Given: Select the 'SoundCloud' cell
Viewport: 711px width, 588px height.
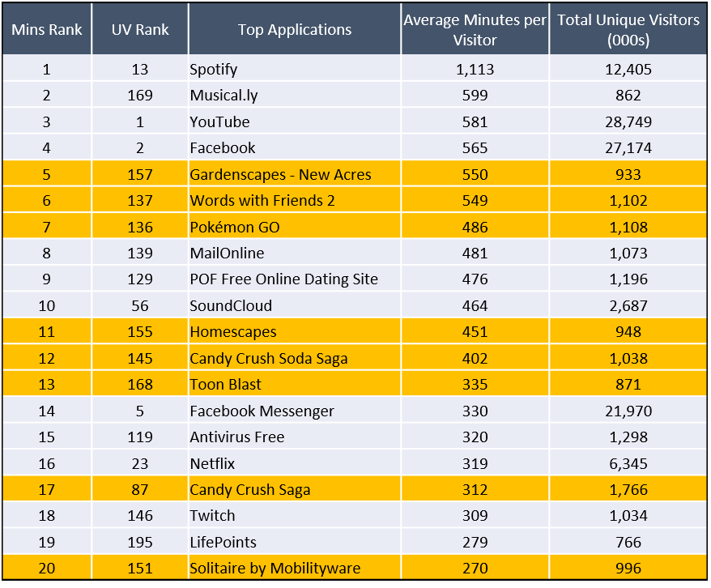Looking at the screenshot, I should click(294, 305).
